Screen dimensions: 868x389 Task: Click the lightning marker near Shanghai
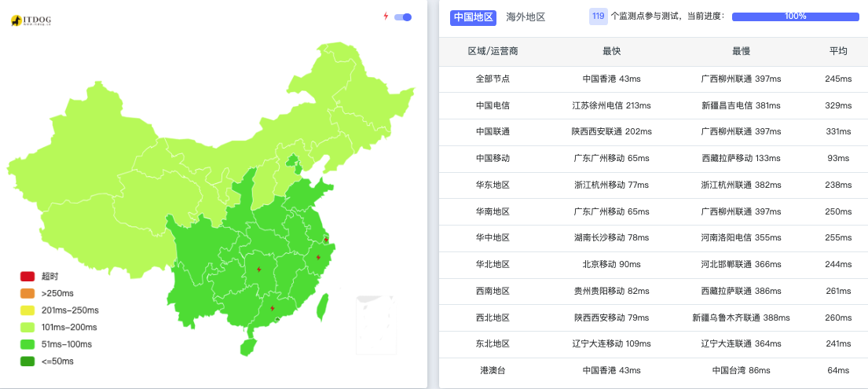326,240
